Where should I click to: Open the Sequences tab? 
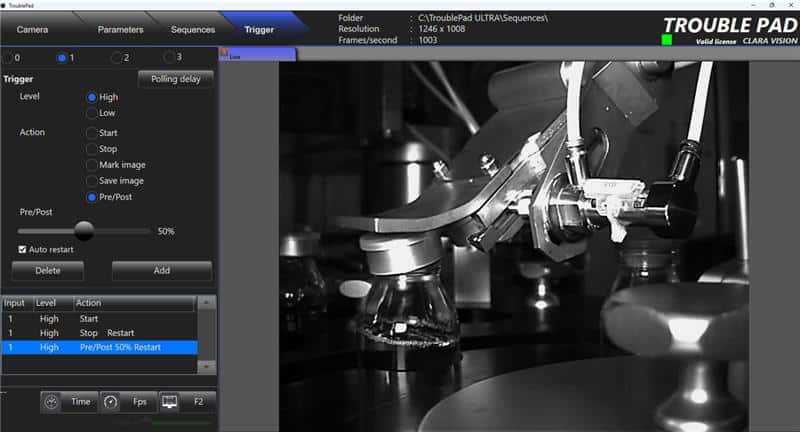[193, 30]
